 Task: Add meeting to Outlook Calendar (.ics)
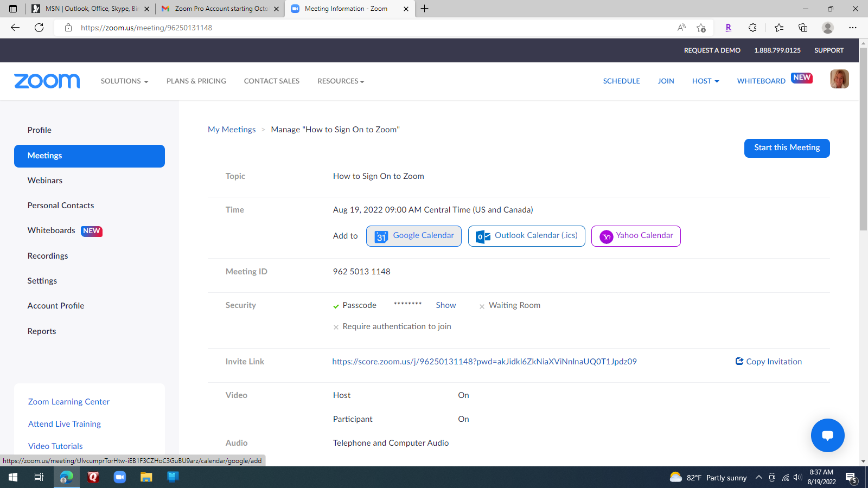[527, 236]
